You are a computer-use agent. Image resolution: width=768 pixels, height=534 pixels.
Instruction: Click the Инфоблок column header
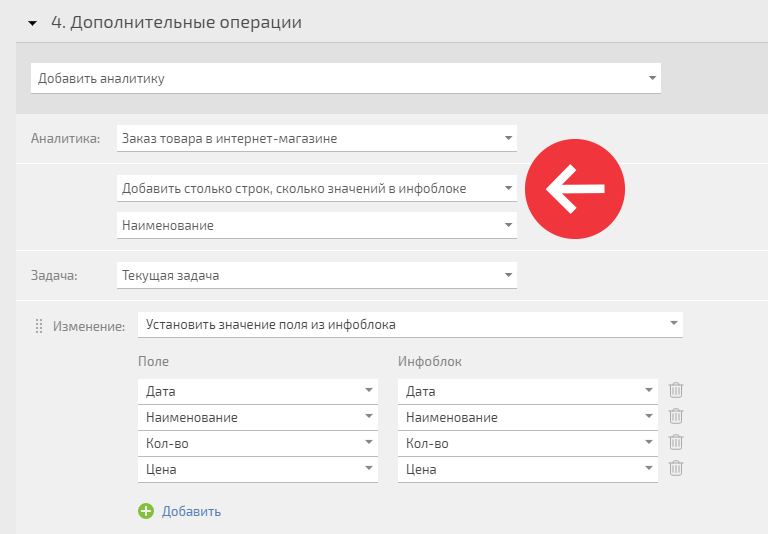(430, 362)
